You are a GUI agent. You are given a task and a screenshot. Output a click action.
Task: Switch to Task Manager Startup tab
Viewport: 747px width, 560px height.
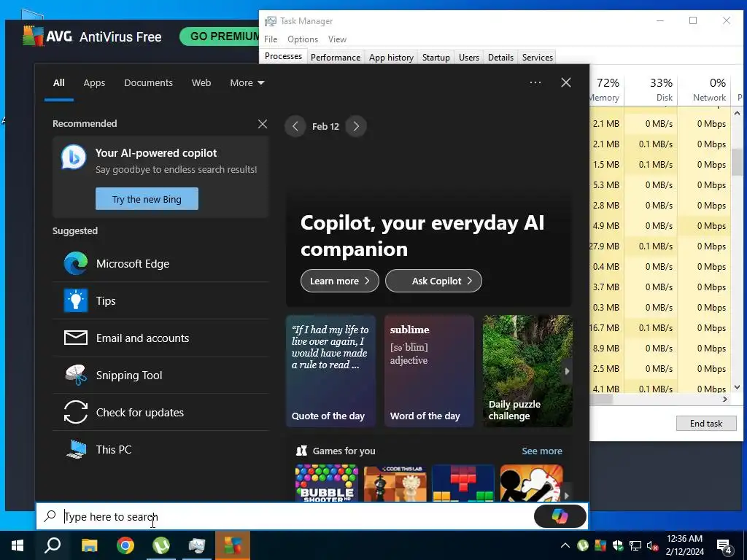[x=436, y=57]
